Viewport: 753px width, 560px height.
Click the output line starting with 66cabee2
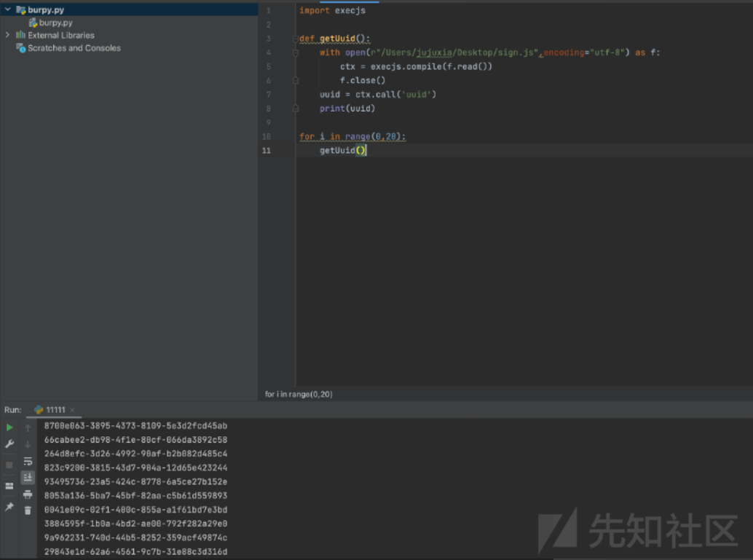click(x=136, y=439)
